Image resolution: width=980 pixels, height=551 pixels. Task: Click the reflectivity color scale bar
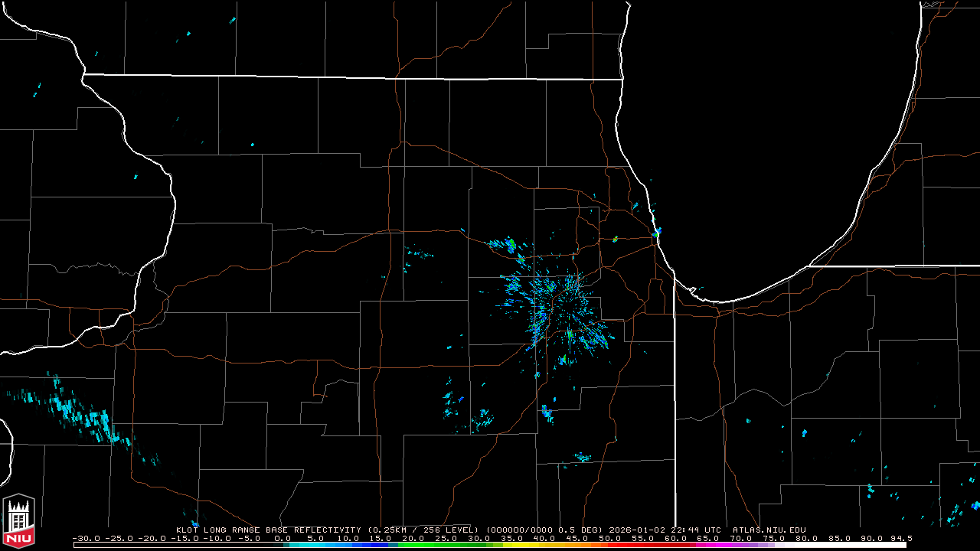[490, 545]
